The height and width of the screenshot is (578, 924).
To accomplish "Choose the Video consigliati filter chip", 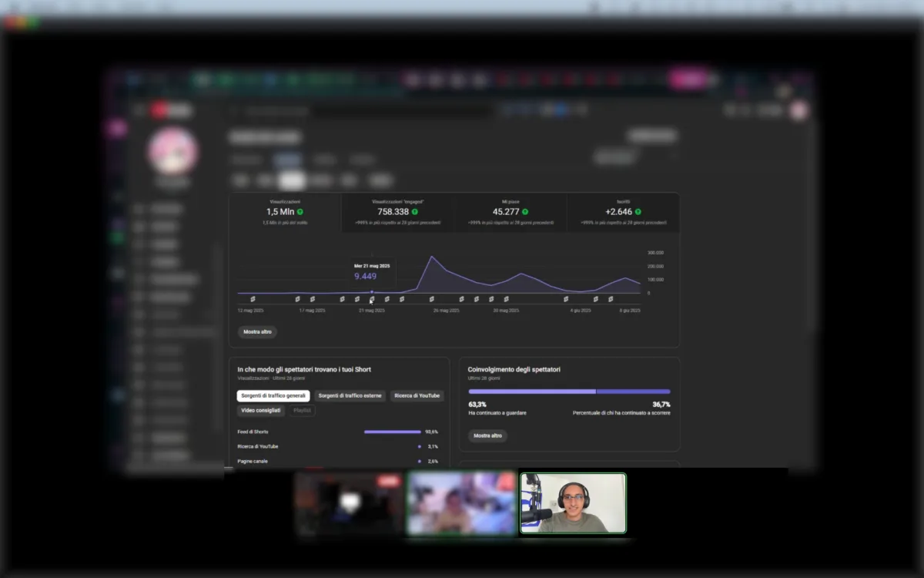I will click(x=261, y=411).
